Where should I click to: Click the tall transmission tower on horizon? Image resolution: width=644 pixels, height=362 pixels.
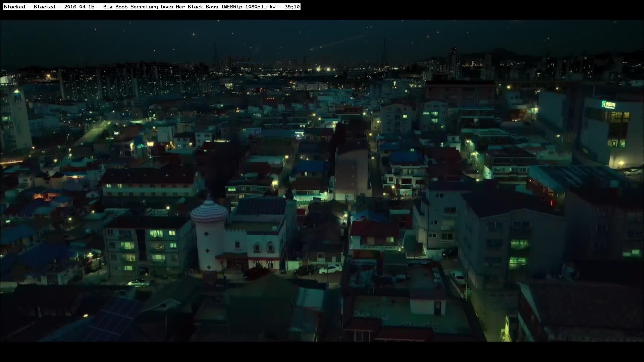coord(384,54)
